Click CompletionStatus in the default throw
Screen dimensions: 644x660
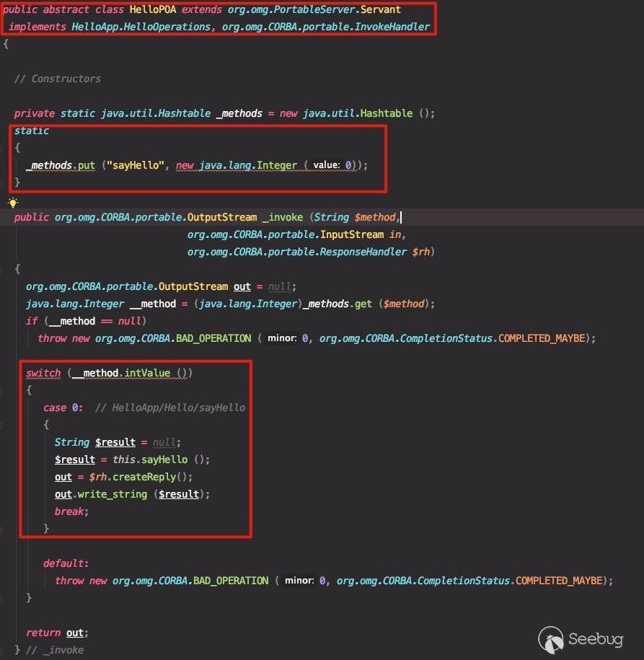(x=463, y=581)
